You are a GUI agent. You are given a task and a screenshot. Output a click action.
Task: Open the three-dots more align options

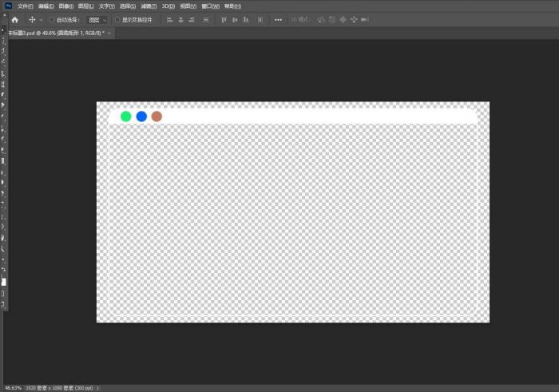278,19
